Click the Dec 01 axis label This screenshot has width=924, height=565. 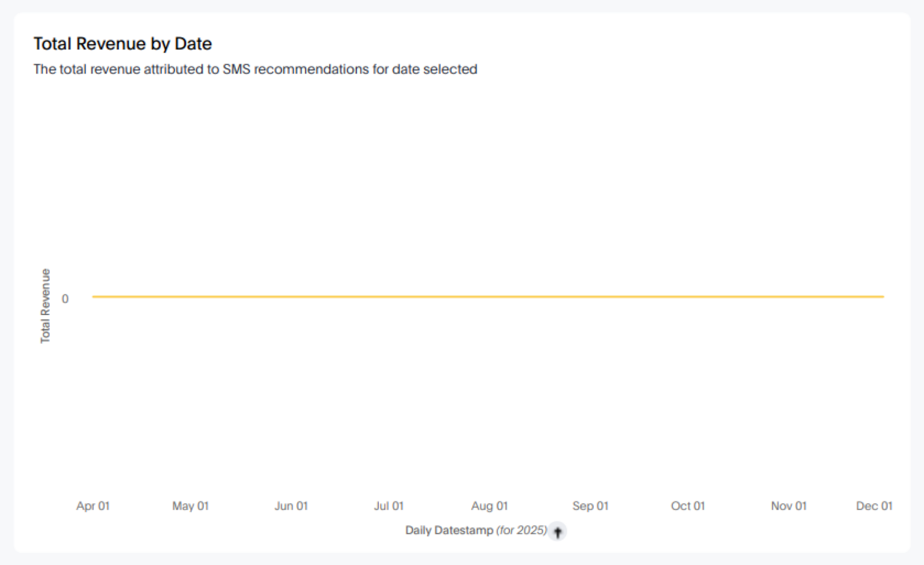click(x=874, y=506)
